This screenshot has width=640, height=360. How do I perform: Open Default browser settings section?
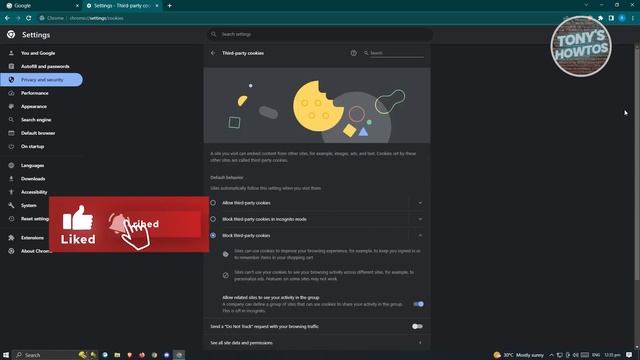[38, 133]
